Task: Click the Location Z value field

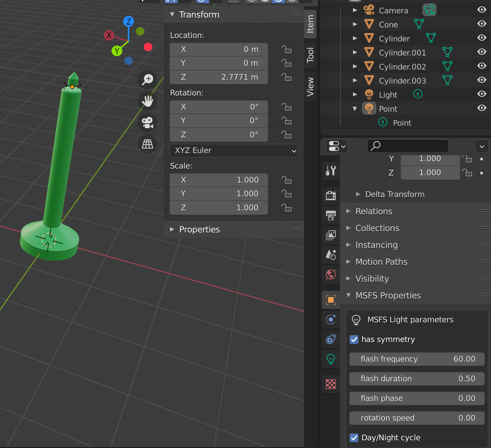Action: point(219,77)
